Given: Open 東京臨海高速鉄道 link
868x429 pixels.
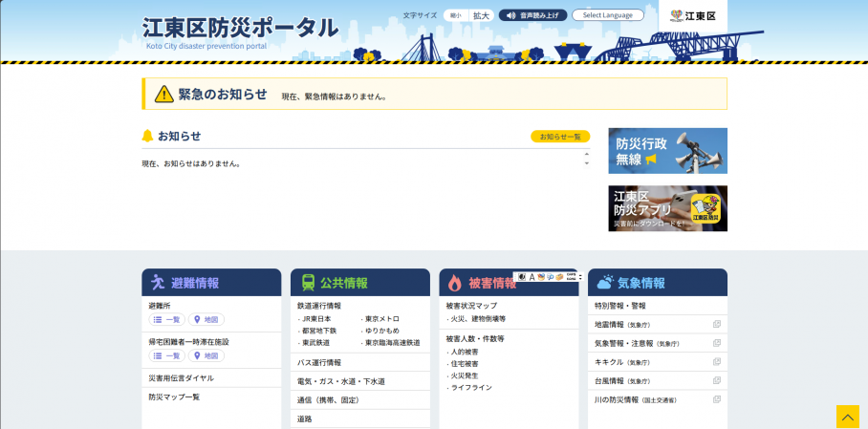Looking at the screenshot, I should pos(391,343).
